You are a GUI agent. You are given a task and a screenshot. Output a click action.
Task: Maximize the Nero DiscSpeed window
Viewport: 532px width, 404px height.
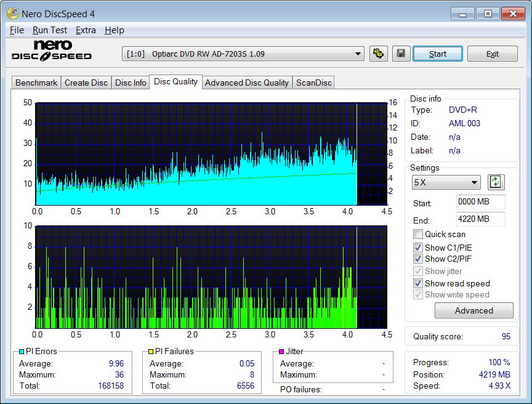488,14
